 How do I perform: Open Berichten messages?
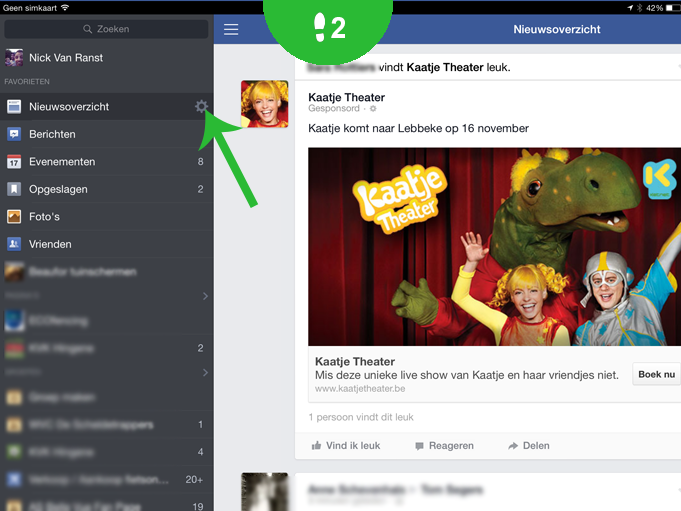point(106,134)
